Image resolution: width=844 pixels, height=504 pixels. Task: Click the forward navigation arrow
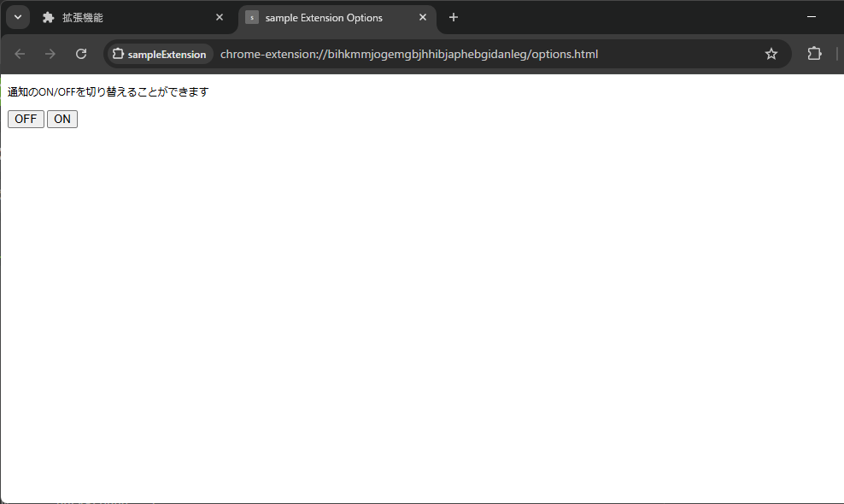(x=50, y=53)
